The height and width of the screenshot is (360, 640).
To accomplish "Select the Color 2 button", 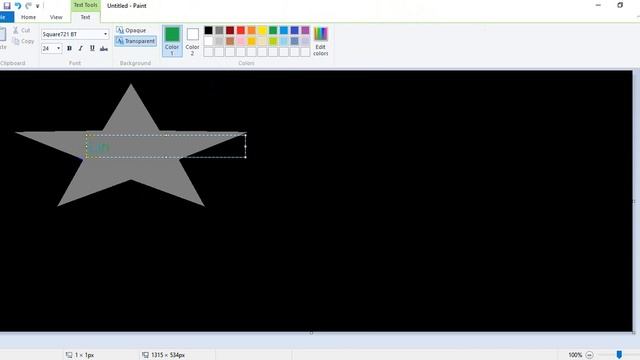I will click(192, 41).
